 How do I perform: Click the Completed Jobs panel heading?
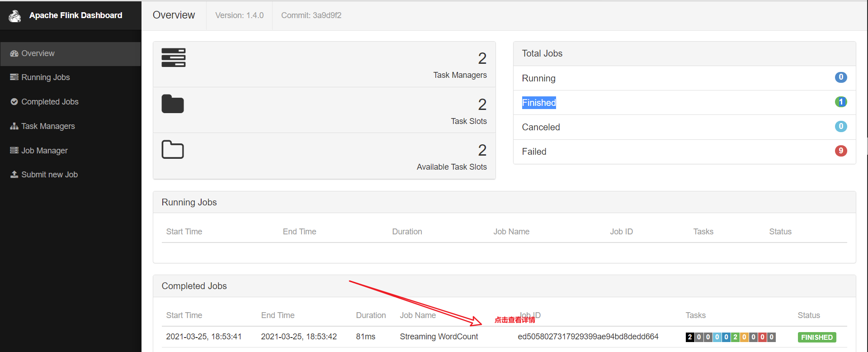(194, 286)
